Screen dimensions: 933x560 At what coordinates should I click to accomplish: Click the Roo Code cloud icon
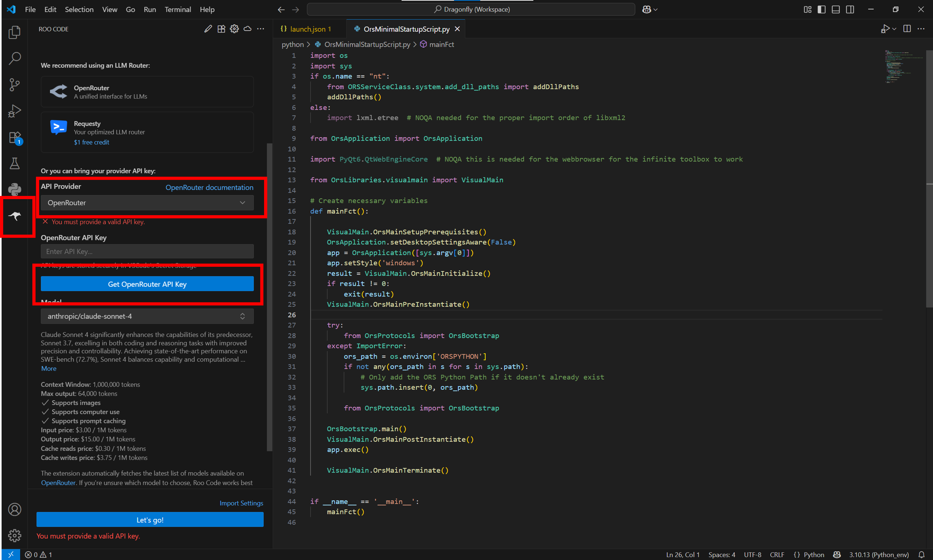248,29
